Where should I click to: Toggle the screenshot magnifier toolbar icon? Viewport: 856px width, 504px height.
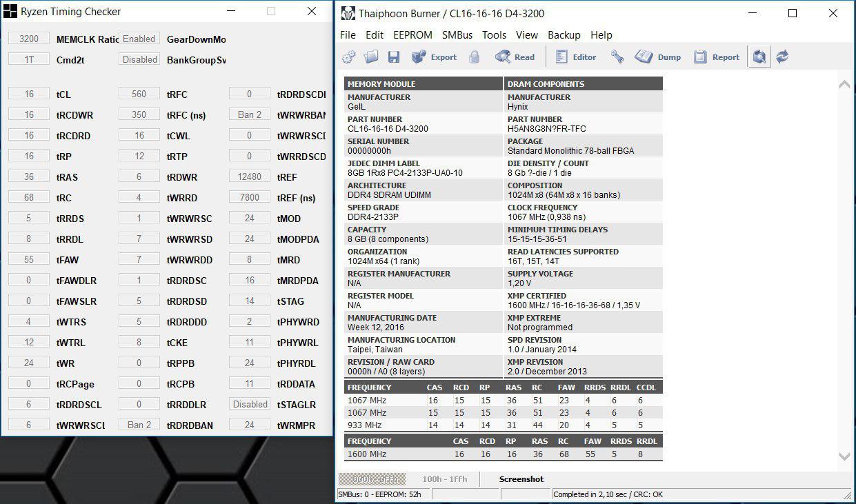click(759, 57)
